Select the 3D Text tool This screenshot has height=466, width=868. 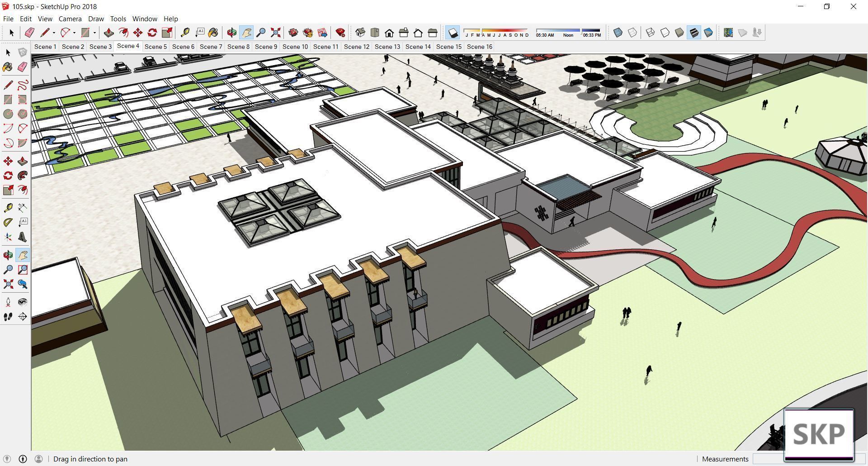tap(22, 237)
